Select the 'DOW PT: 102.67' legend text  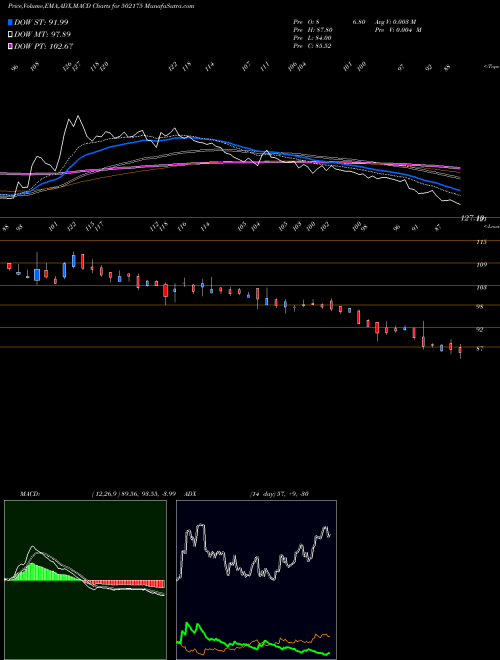(x=44, y=46)
